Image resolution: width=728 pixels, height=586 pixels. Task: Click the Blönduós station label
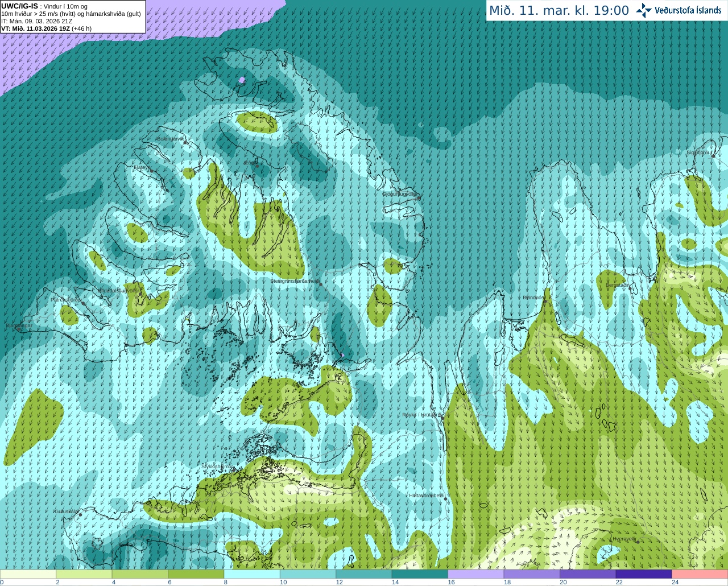533,298
